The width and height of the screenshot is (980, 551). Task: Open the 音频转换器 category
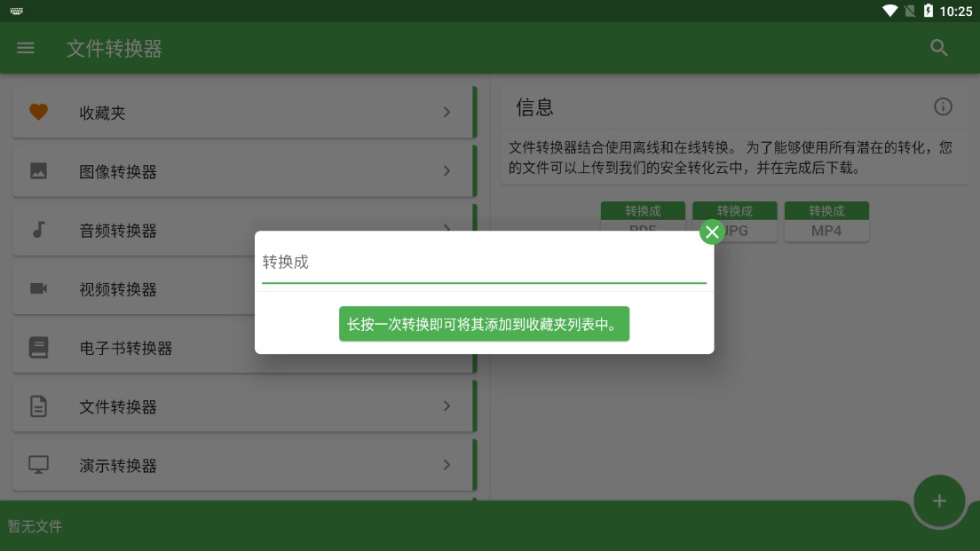click(244, 230)
